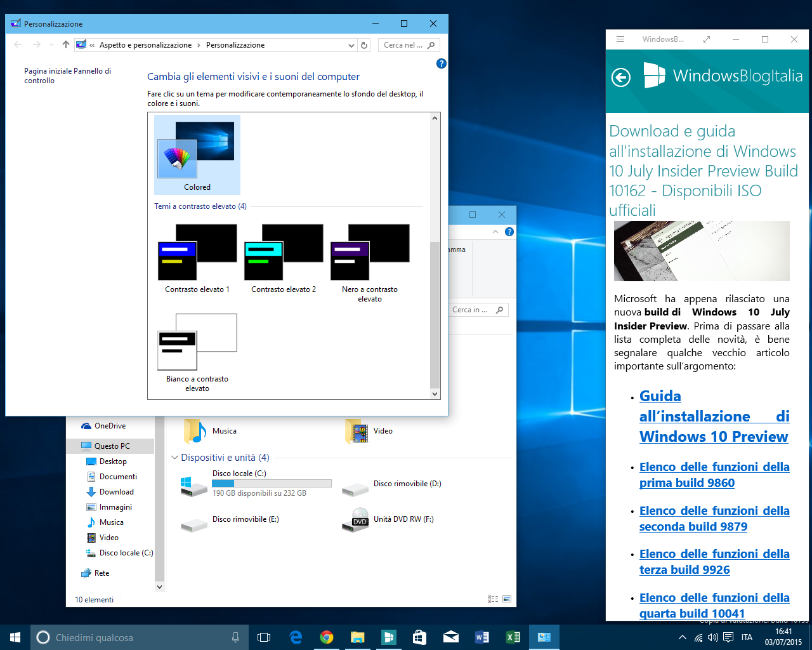Image resolution: width=812 pixels, height=650 pixels.
Task: Launch Google Chrome from the taskbar
Action: [327, 637]
